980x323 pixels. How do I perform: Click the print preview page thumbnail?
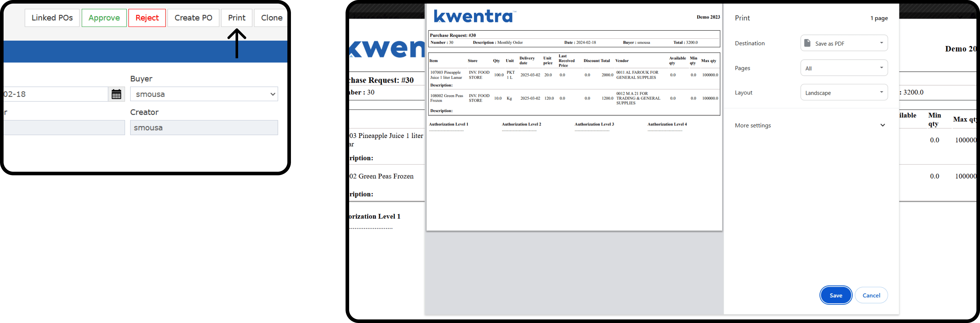[x=574, y=117]
